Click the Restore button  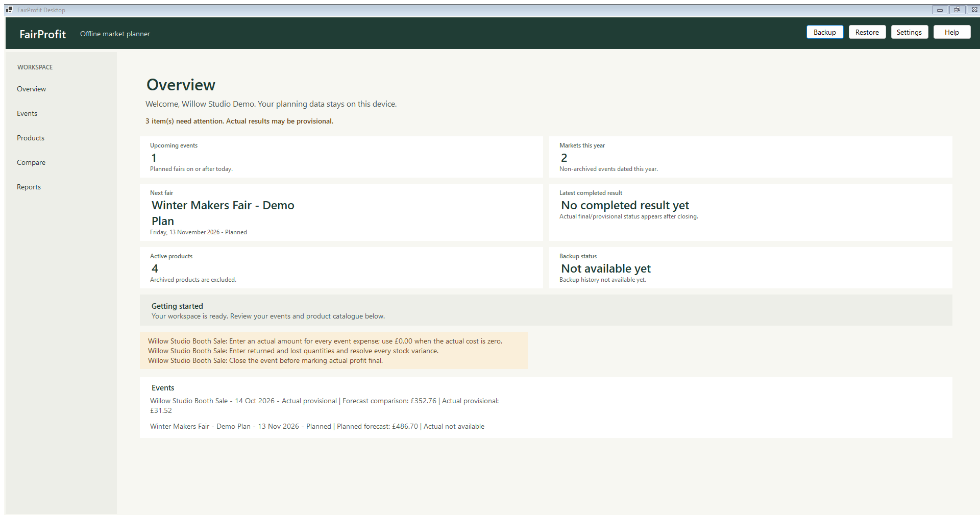pos(867,32)
